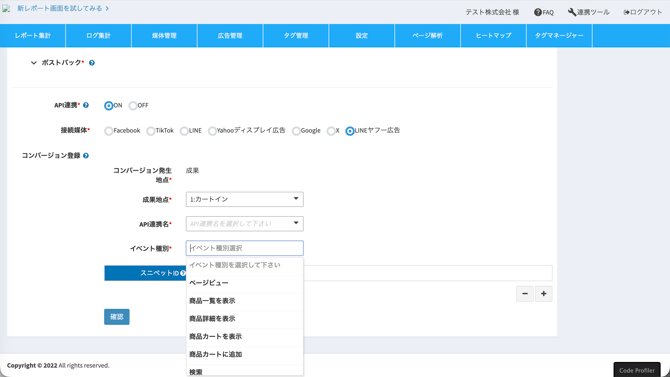Choose 商品カートに追加 from event list
This screenshot has height=377, width=670.
(244, 354)
